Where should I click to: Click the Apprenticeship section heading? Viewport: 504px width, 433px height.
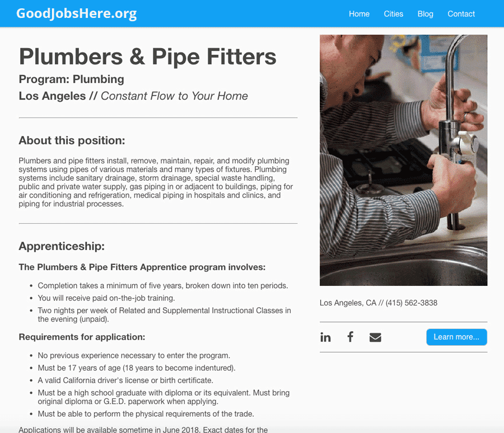[x=62, y=246]
